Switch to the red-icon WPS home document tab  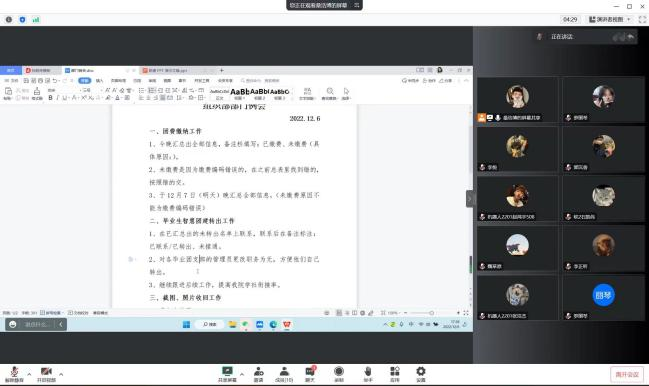coord(41,71)
